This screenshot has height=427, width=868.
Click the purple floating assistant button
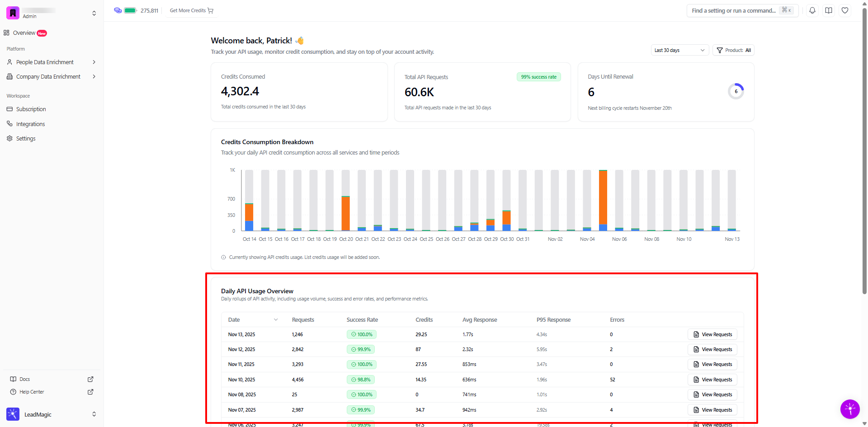(x=849, y=409)
